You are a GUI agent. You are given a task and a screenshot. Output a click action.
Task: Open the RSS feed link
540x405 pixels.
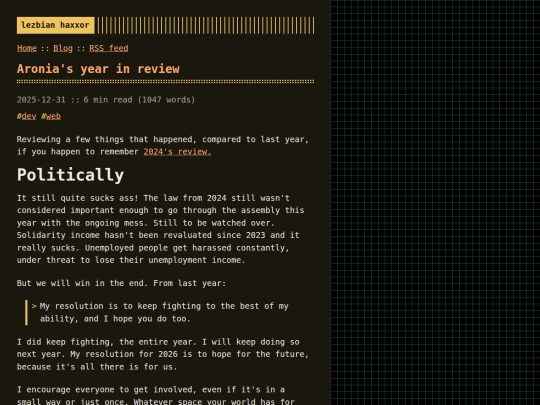(x=109, y=48)
